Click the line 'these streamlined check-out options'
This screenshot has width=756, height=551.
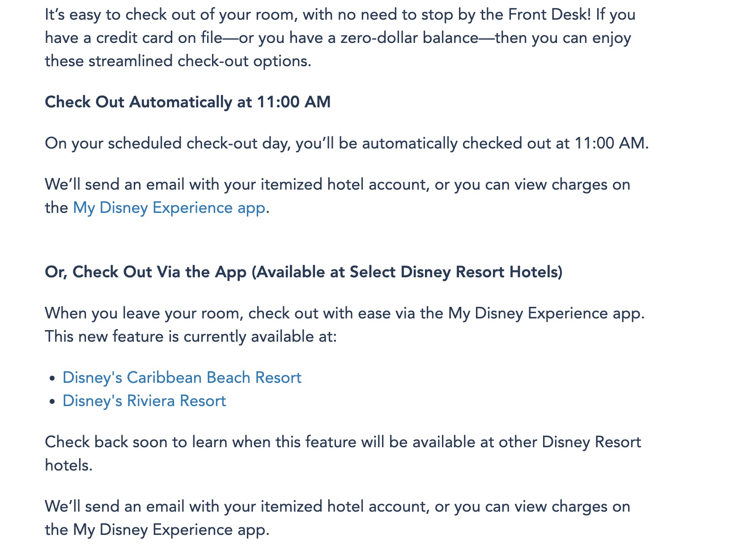click(x=178, y=61)
